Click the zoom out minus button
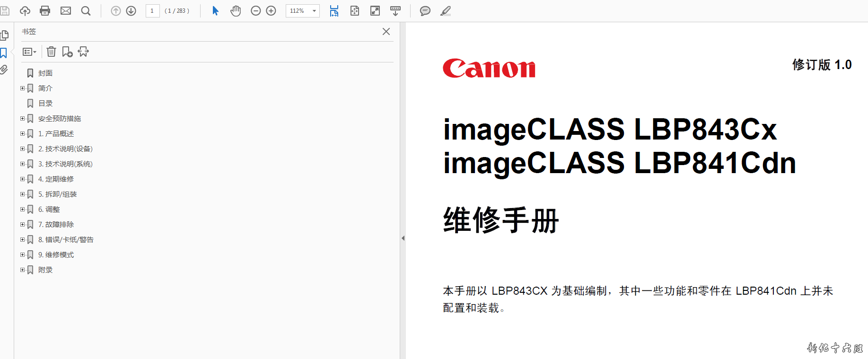Screen dimensions: 868x359 point(255,11)
